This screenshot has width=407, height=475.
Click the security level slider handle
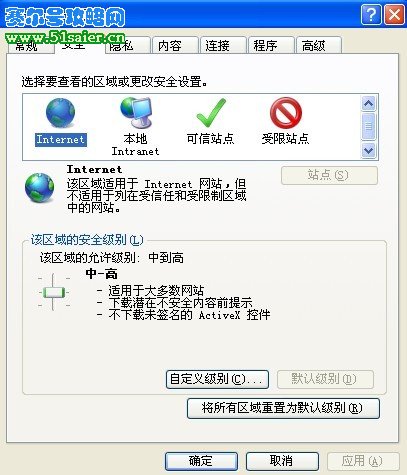[53, 293]
